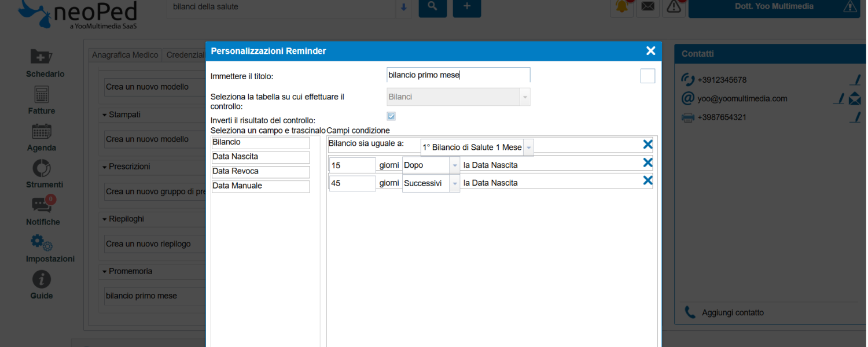
Task: Click the envelope messages icon
Action: 648,7
